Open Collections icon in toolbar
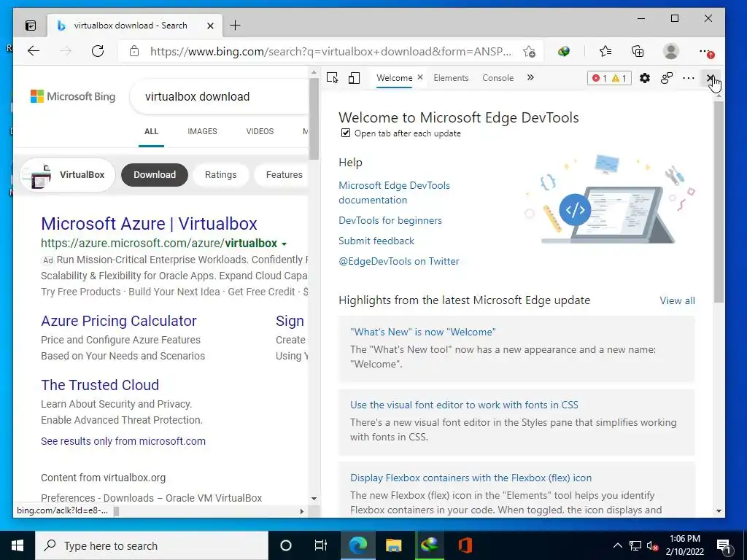The width and height of the screenshot is (747, 560). tap(638, 51)
